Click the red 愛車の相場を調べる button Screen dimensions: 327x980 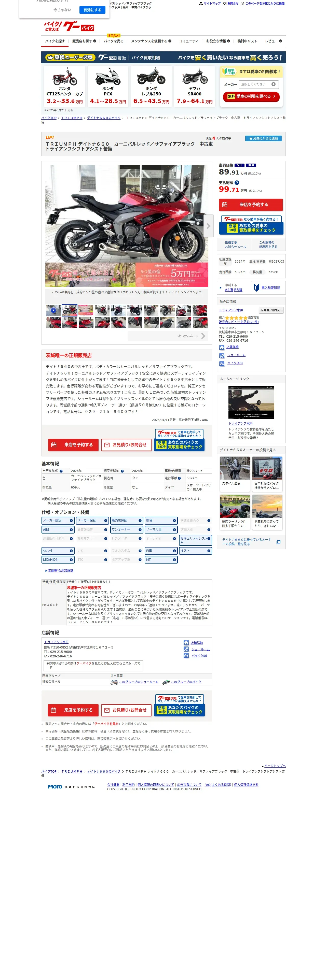(251, 97)
